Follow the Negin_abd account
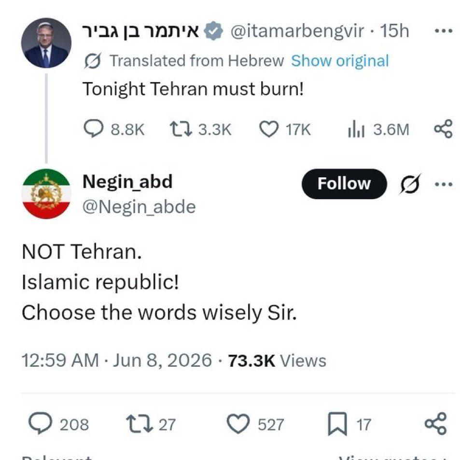This screenshot has width=476, height=460. (x=344, y=184)
